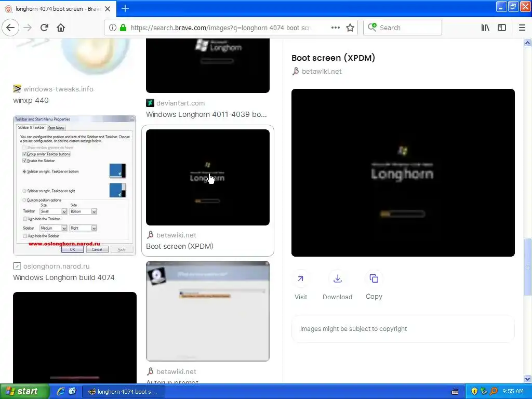Click the deviantart.com source link
Viewport: 532px width, 399px height.
click(x=180, y=103)
